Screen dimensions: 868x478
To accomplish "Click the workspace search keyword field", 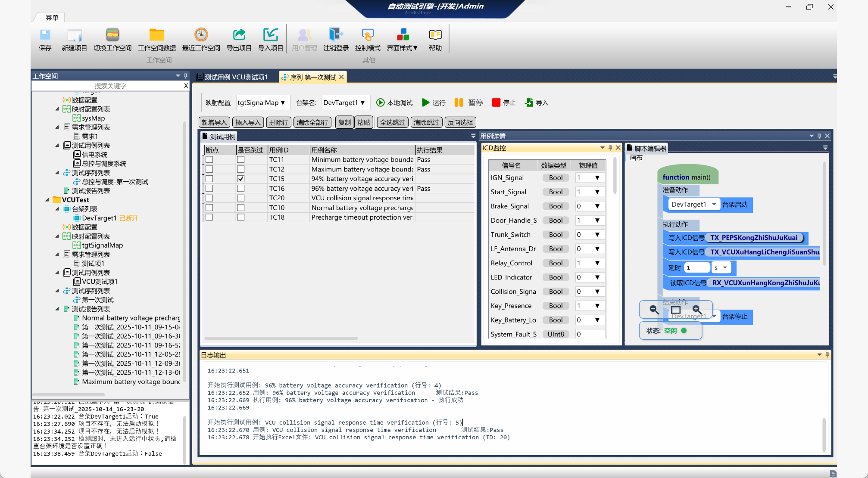I will pyautogui.click(x=110, y=86).
